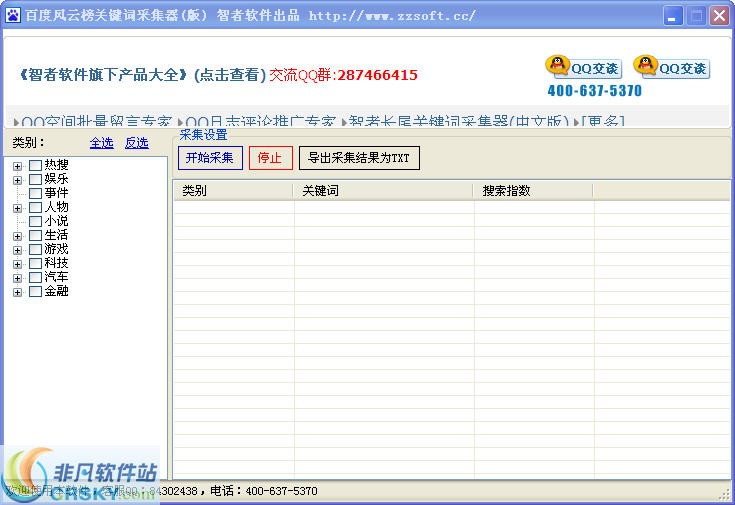Expand the 生活 tree node

point(17,236)
